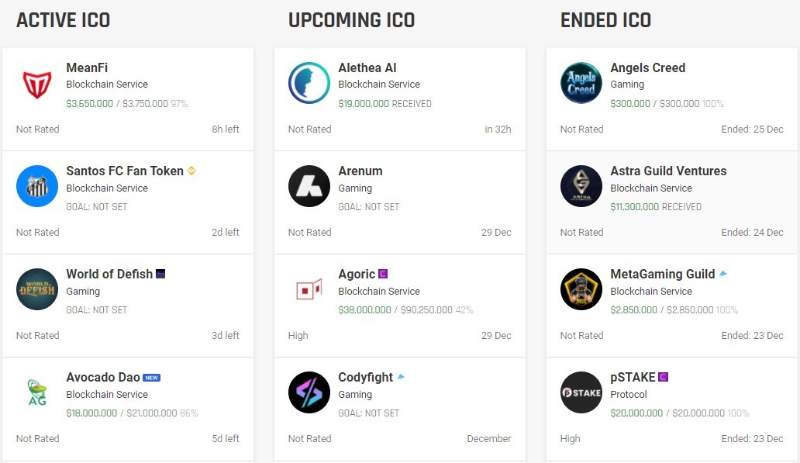Viewport: 800px width, 463px height.
Task: Click the MeanFi red shield logo
Action: coord(37,84)
